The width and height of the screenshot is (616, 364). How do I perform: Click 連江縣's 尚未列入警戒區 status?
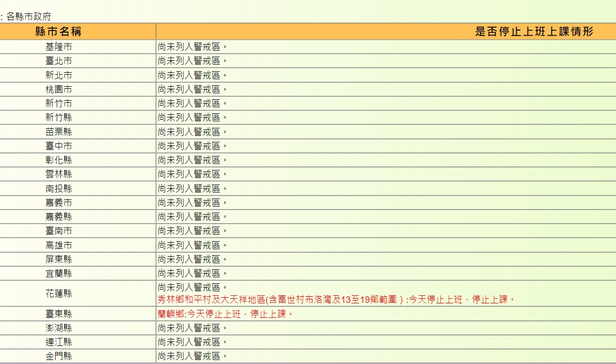click(x=193, y=342)
